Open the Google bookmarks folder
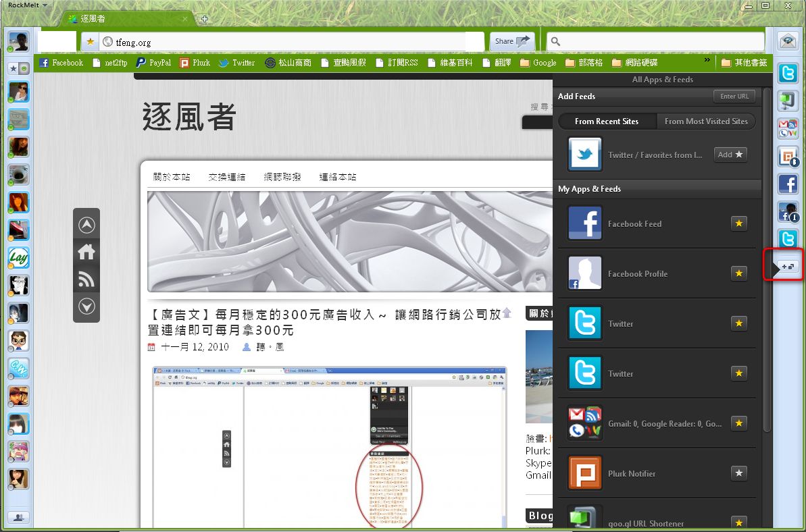 coord(538,63)
